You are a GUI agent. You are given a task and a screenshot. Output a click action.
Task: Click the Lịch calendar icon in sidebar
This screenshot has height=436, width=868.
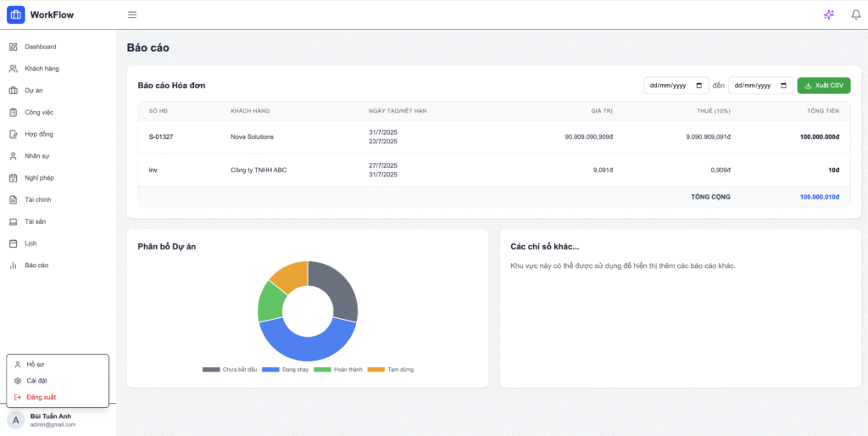(13, 243)
